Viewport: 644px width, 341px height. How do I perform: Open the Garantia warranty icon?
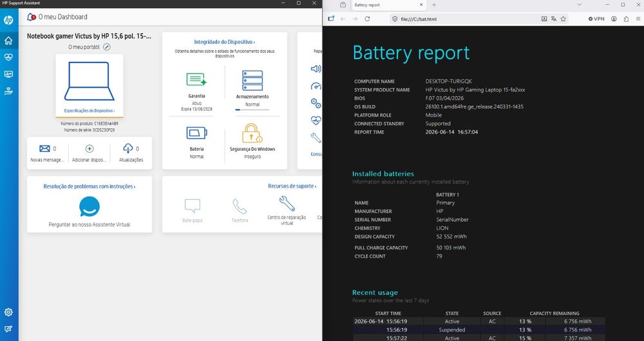(x=196, y=79)
